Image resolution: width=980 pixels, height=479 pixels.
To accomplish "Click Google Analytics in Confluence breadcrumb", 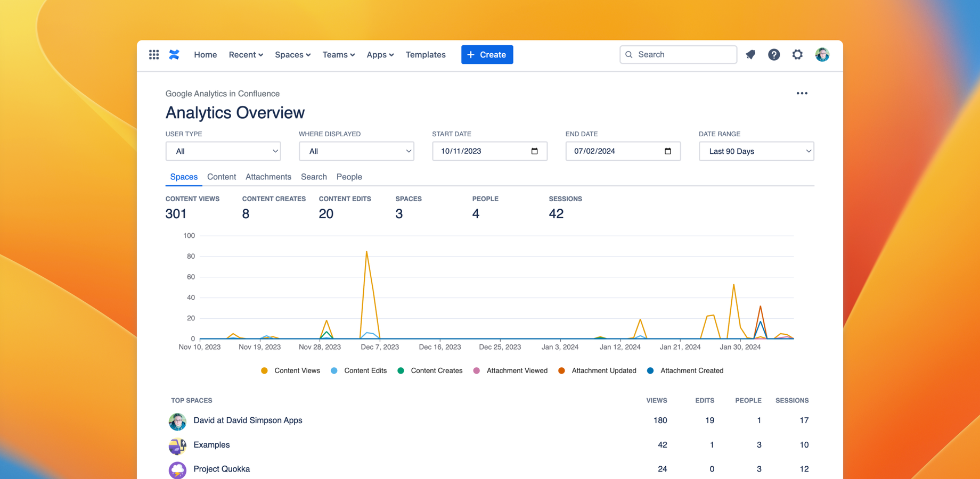I will pos(222,94).
